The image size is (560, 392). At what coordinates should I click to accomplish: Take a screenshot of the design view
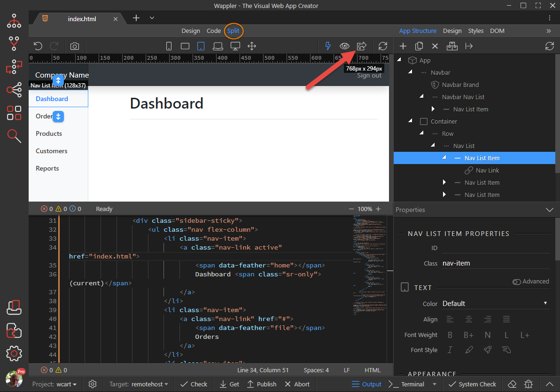pos(74,46)
